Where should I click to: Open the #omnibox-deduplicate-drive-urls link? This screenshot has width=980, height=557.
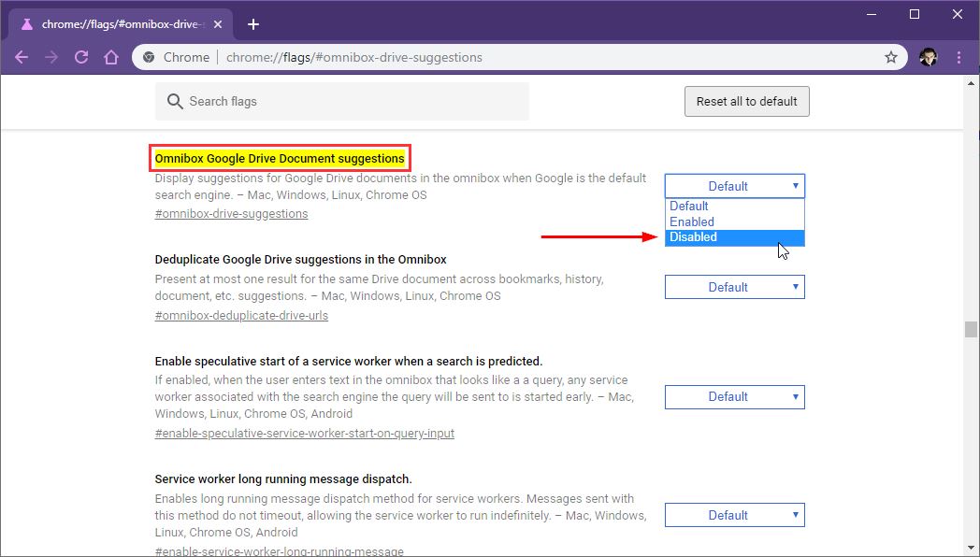241,315
